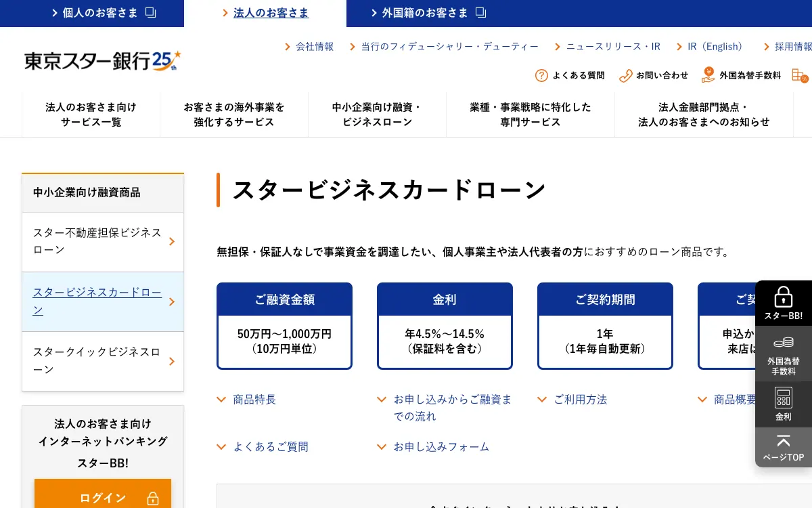Click external window icon beside 外国籍のお客さま
The image size is (812, 508).
click(x=480, y=12)
